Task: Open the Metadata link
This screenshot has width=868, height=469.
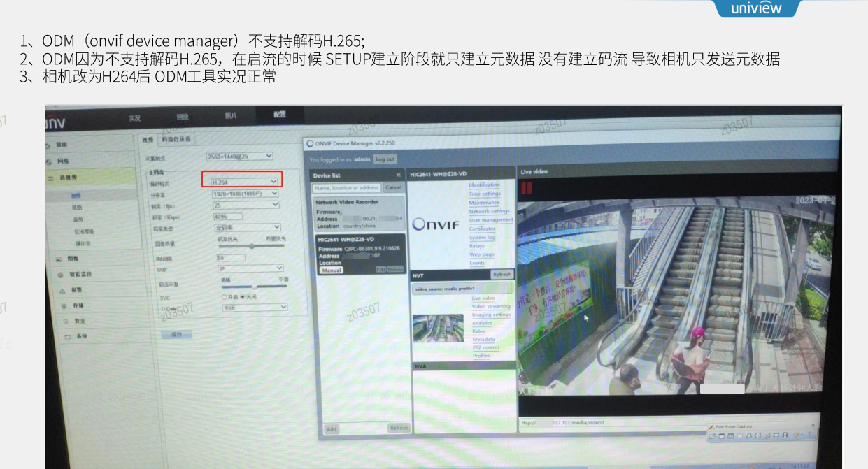Action: (483, 339)
